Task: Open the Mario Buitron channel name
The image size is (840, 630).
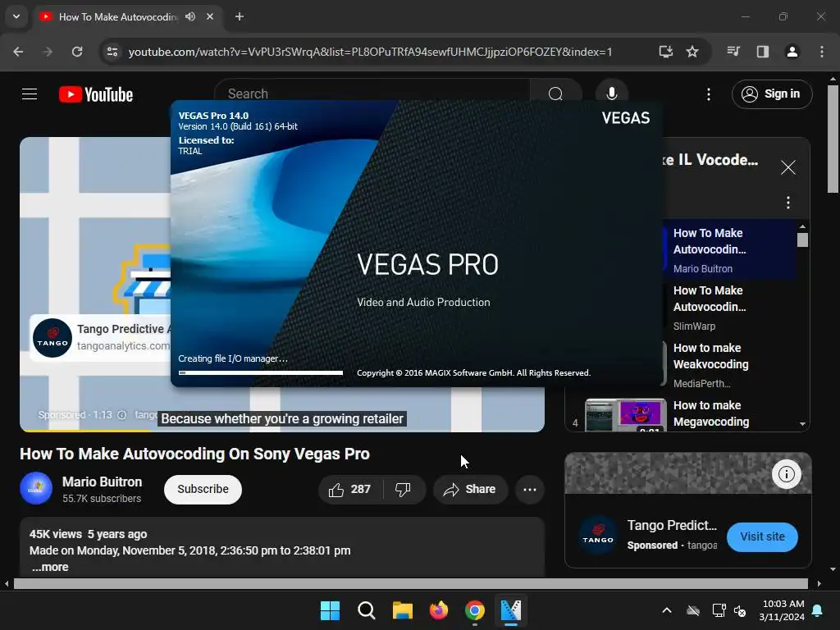Action: [102, 482]
